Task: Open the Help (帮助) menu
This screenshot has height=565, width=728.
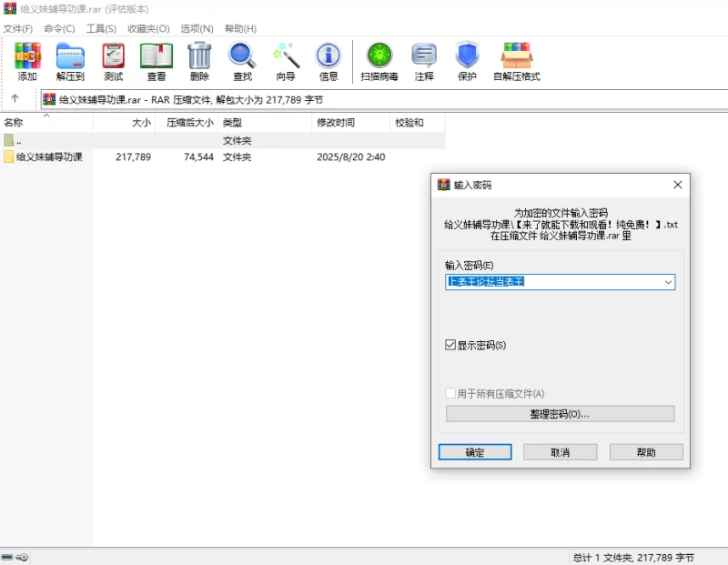Action: pos(240,29)
